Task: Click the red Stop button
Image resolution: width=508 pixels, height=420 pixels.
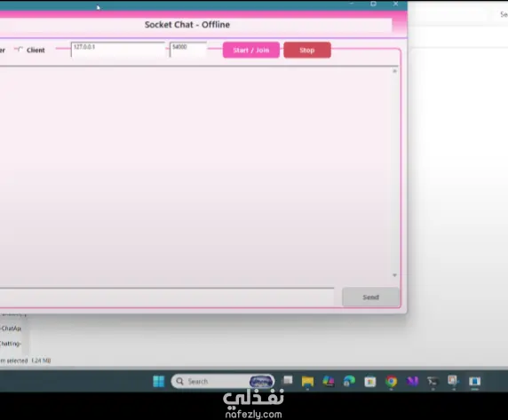Action: pos(307,51)
